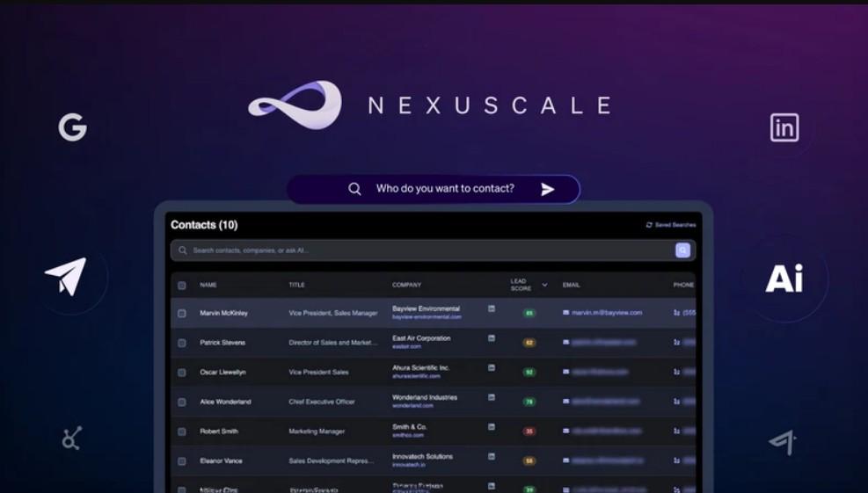
Task: Click the HubSpot-style icon at bottom left
Action: point(72,439)
